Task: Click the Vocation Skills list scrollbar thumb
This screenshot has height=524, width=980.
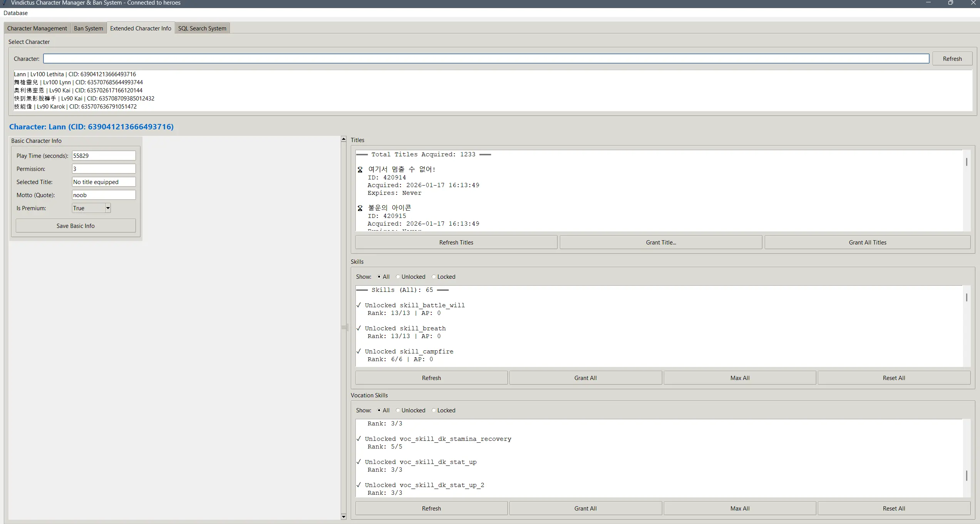Action: pos(967,476)
